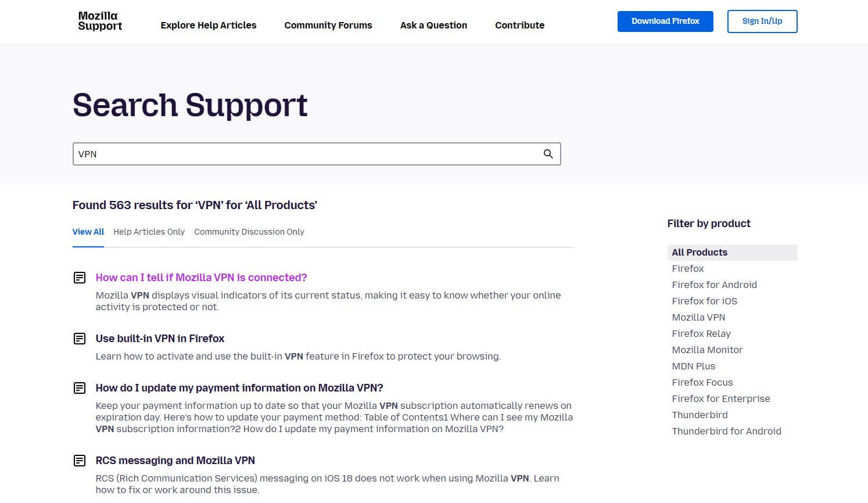
Task: Click the article icon beside the connection article
Action: (x=79, y=278)
